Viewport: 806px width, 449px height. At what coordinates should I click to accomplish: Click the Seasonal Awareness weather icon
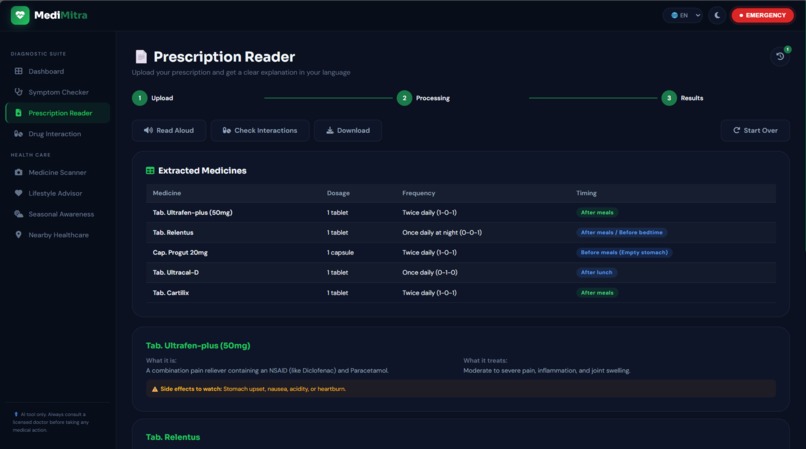19,214
